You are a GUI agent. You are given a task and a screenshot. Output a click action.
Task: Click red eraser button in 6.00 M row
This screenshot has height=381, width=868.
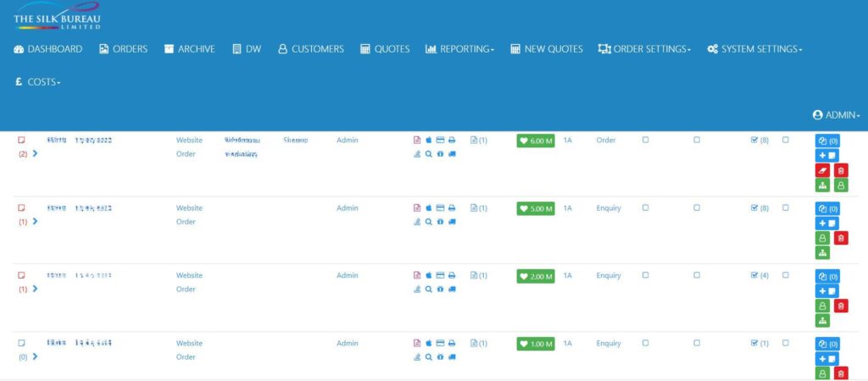(822, 171)
